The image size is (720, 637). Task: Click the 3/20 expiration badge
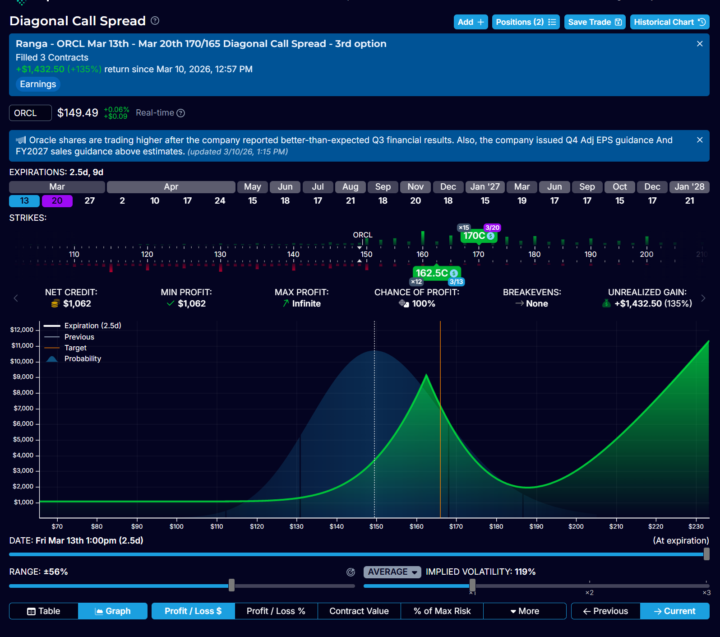click(x=492, y=227)
